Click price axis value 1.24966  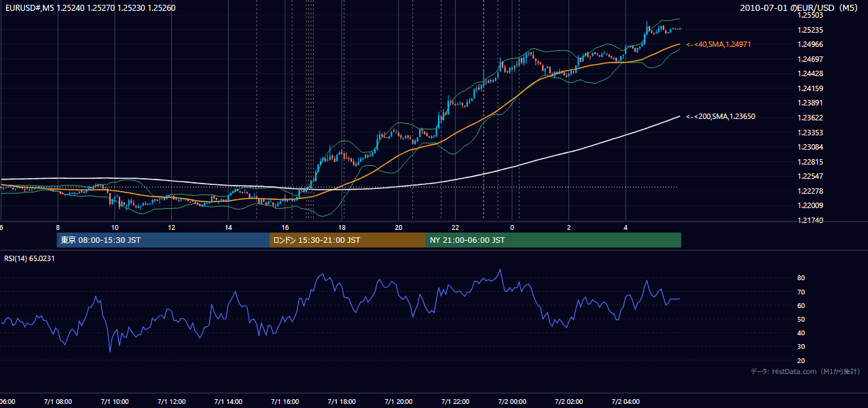(810, 44)
